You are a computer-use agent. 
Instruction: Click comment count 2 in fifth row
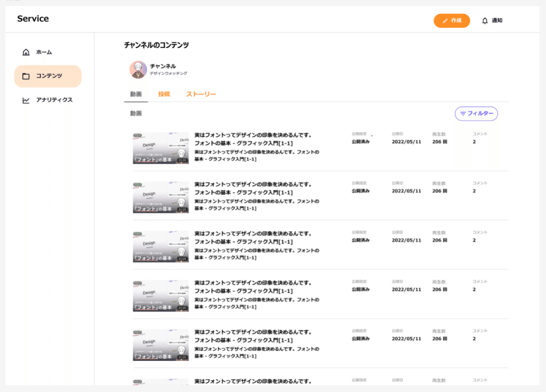click(x=475, y=339)
